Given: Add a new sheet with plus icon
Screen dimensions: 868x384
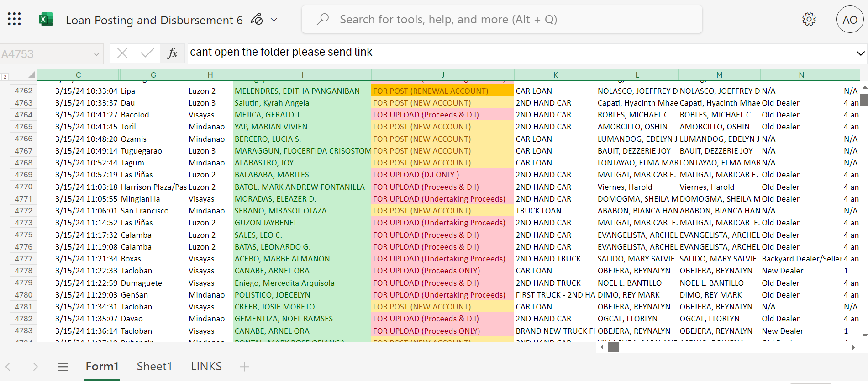Looking at the screenshot, I should (x=244, y=367).
